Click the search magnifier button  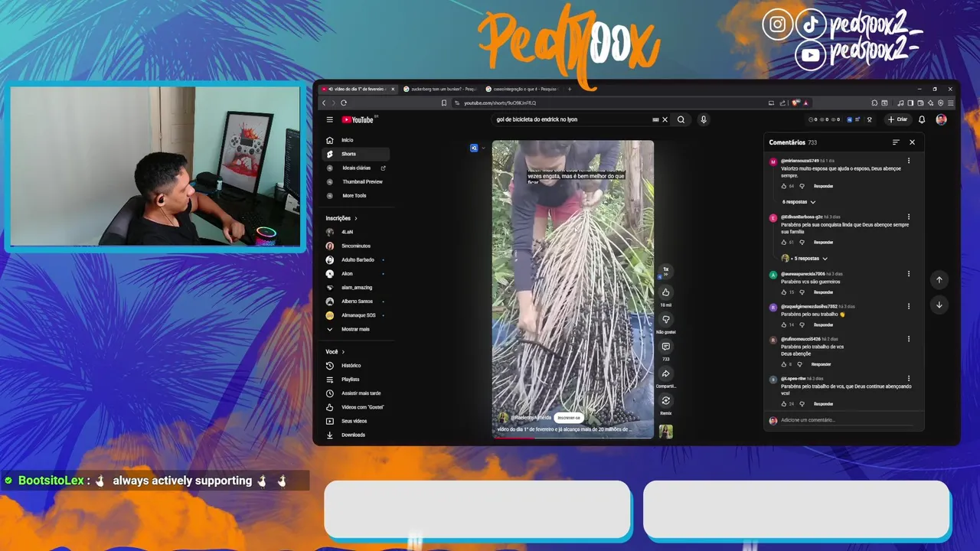[681, 119]
